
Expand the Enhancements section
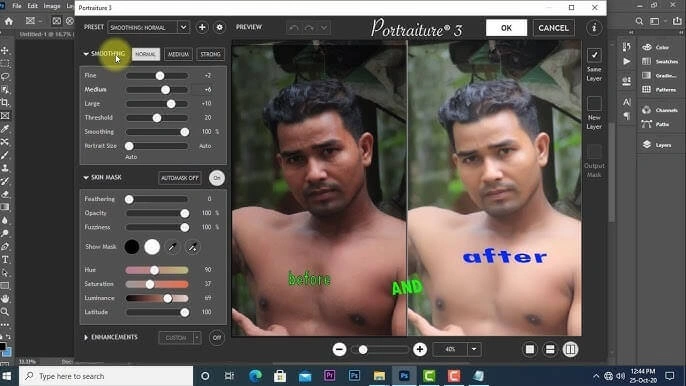(86, 337)
